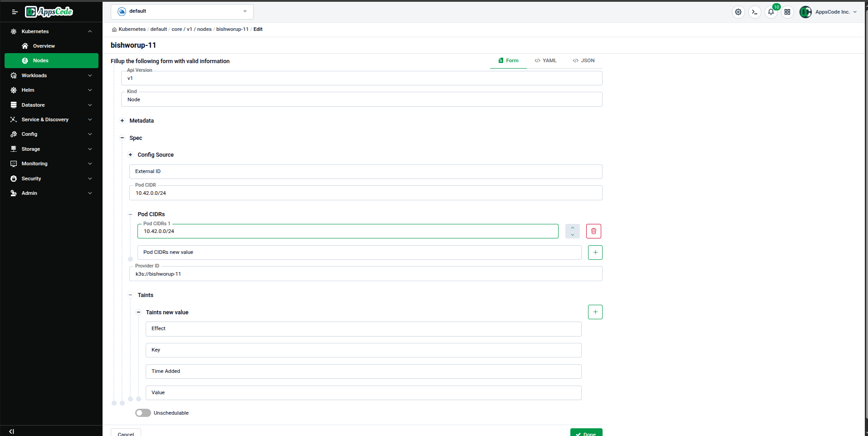
Task: Toggle the Unschedulable switch
Action: pos(142,412)
